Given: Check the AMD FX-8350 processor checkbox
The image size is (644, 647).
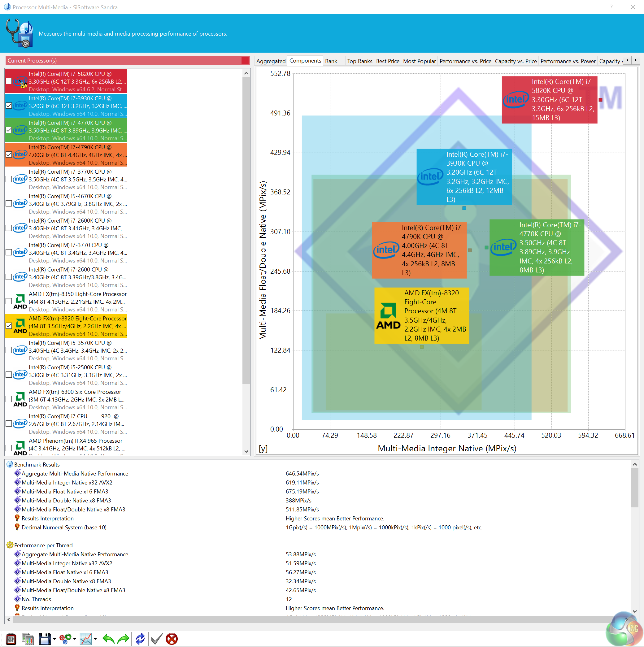Looking at the screenshot, I should click(9, 302).
